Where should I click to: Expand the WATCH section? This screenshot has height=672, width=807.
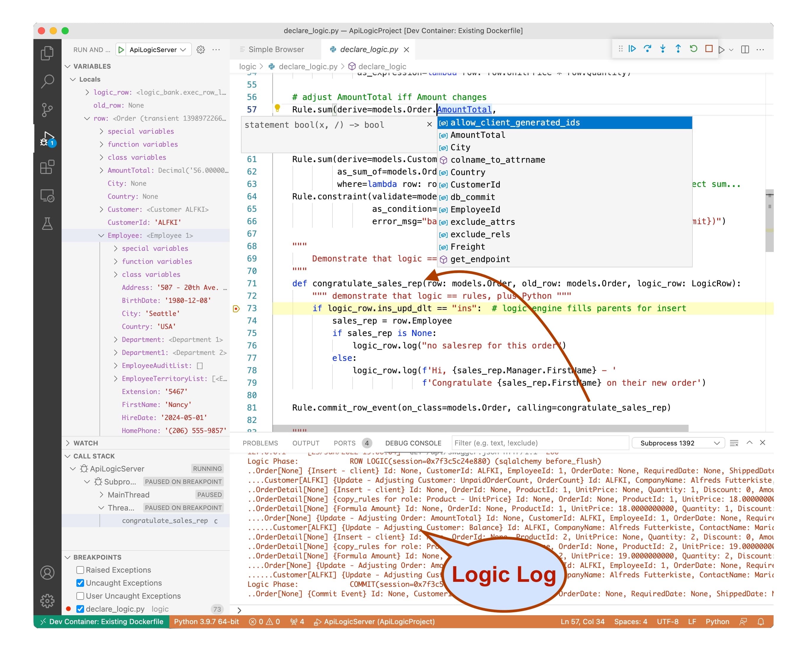(86, 443)
